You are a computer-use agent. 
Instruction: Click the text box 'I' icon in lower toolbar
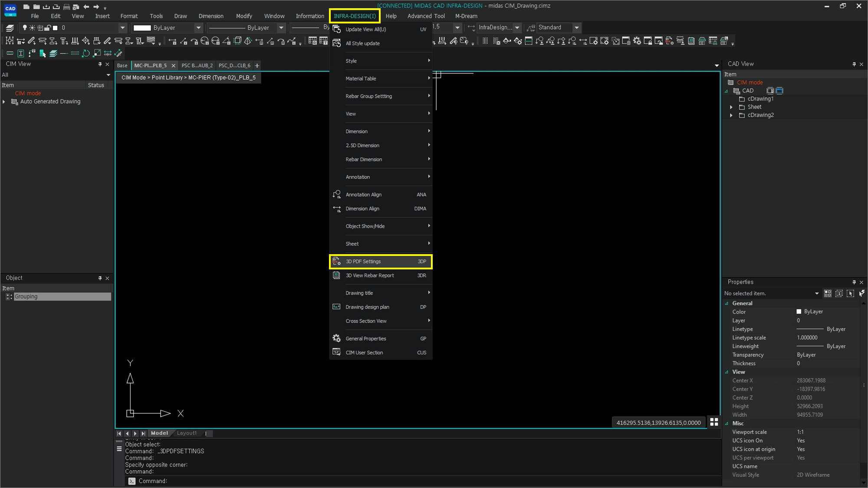[x=20, y=53]
